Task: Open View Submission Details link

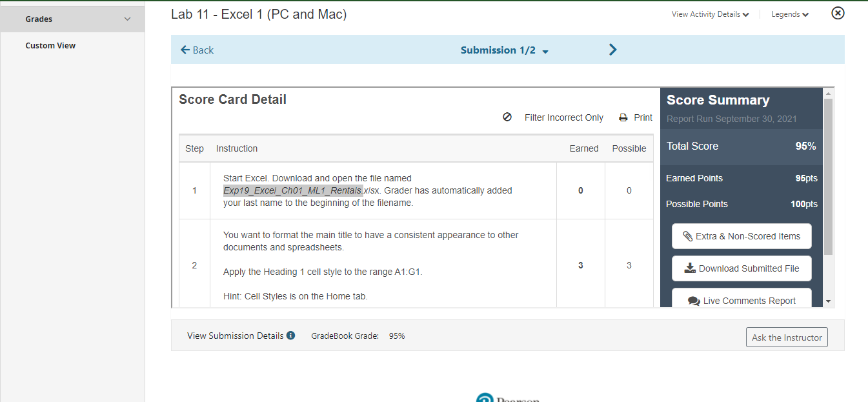Action: [235, 336]
